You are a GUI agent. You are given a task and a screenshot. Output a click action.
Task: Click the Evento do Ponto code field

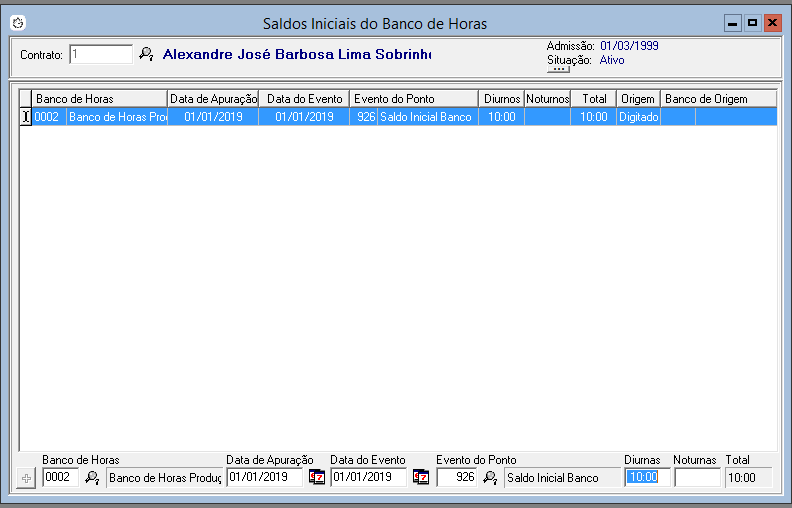(456, 478)
